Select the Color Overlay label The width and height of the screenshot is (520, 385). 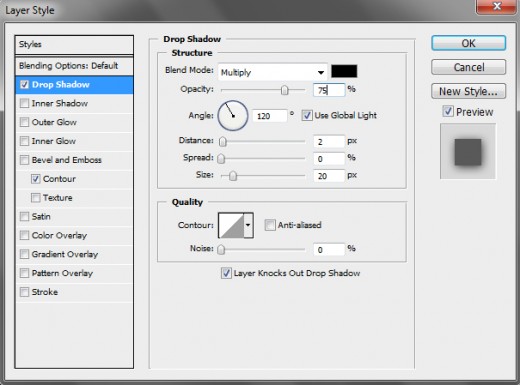pyautogui.click(x=59, y=236)
